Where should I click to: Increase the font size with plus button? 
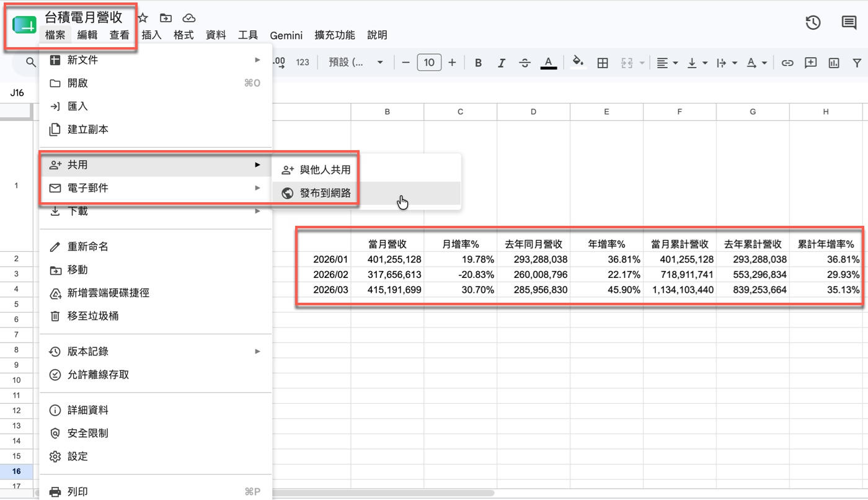pyautogui.click(x=452, y=63)
